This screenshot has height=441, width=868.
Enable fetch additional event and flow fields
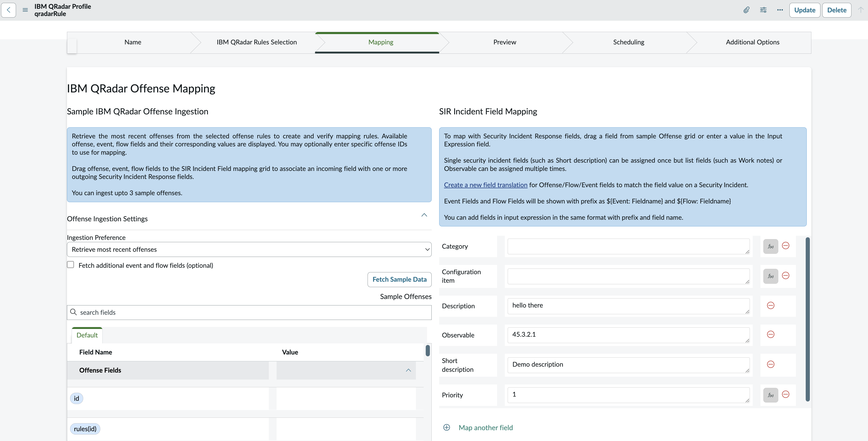[70, 265]
